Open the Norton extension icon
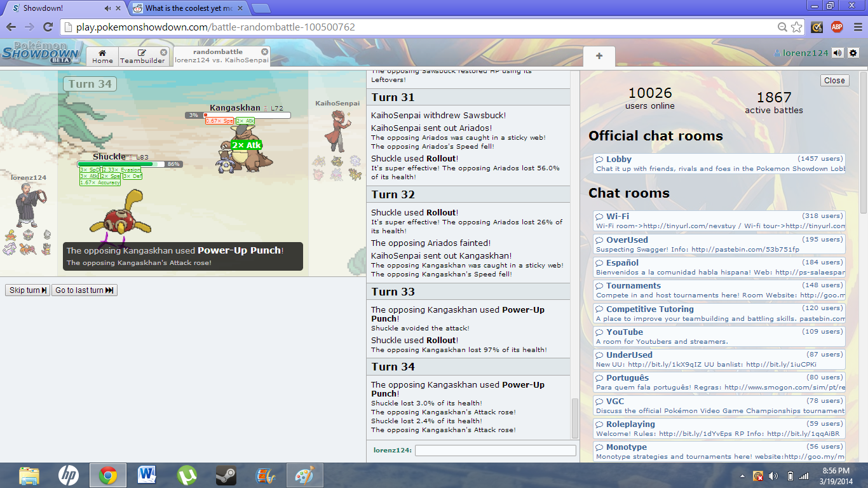This screenshot has height=488, width=868. point(817,27)
